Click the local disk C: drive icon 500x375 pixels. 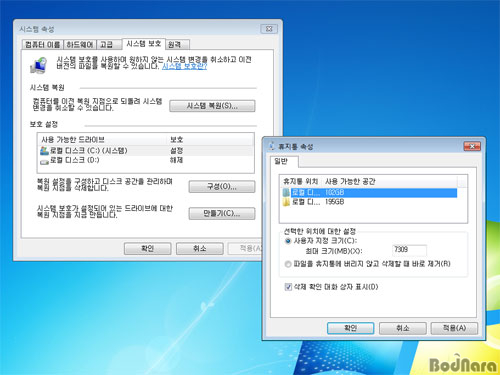click(44, 151)
